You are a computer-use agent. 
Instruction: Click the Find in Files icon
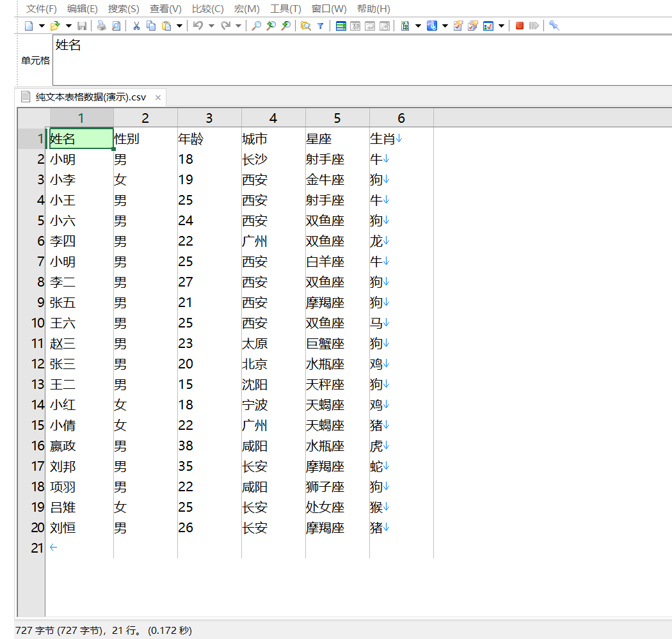click(305, 26)
